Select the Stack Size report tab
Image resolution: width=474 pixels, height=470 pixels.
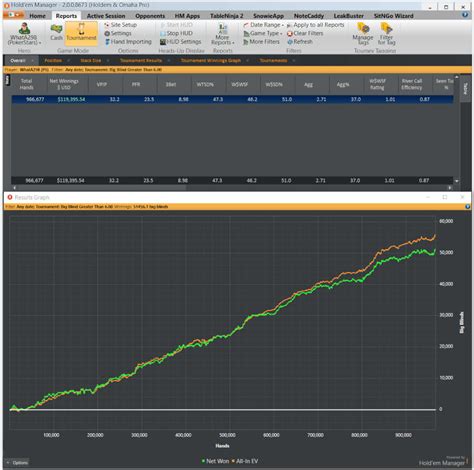[x=91, y=61]
